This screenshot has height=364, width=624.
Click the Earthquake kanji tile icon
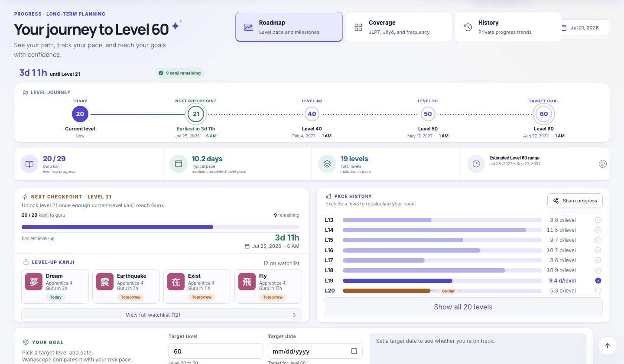[x=105, y=282]
